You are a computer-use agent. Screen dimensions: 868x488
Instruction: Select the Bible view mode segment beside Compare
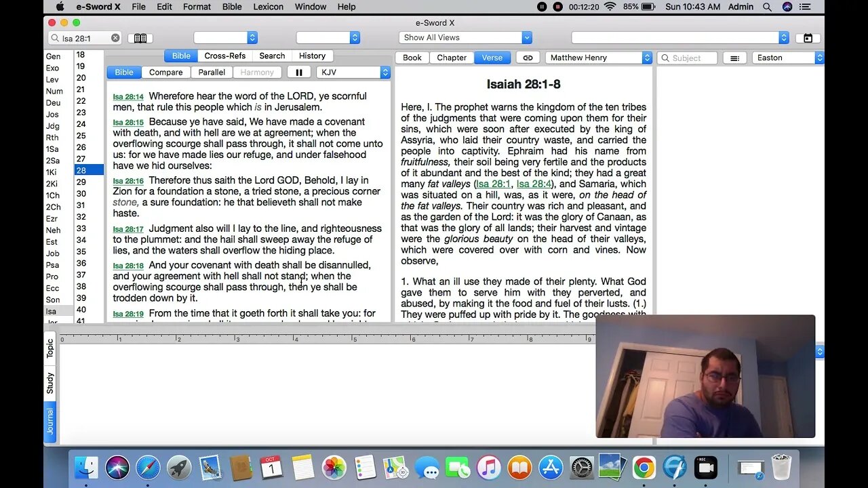coord(124,72)
